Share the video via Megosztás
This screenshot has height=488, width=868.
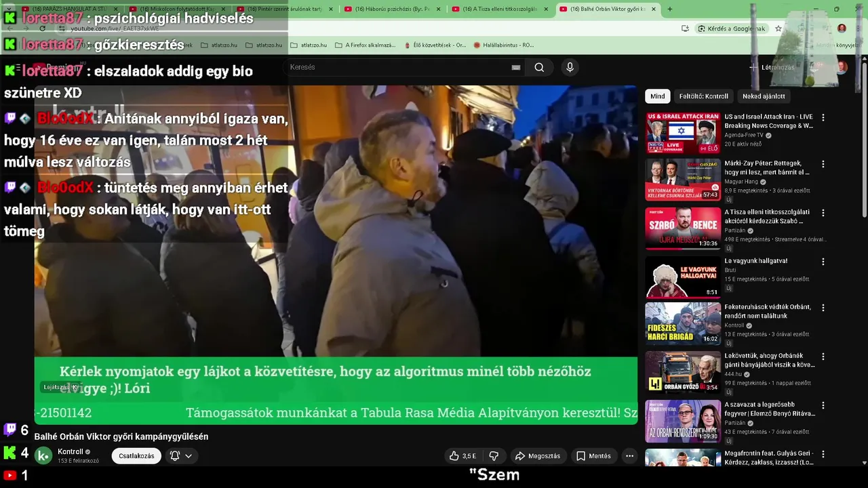(538, 456)
